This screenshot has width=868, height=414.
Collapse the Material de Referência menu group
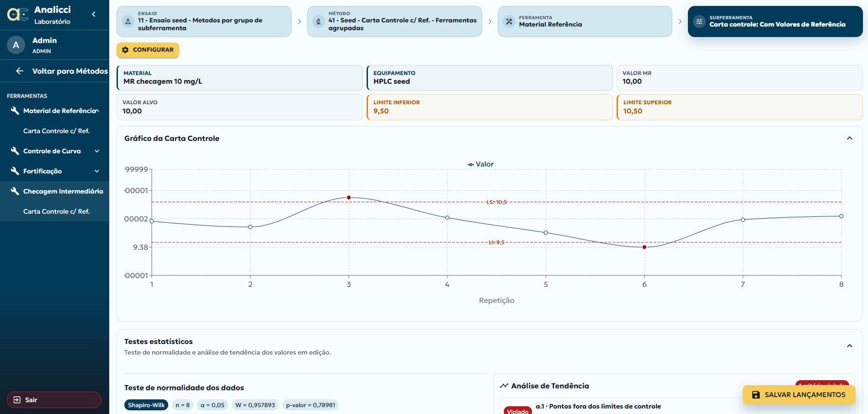[97, 111]
